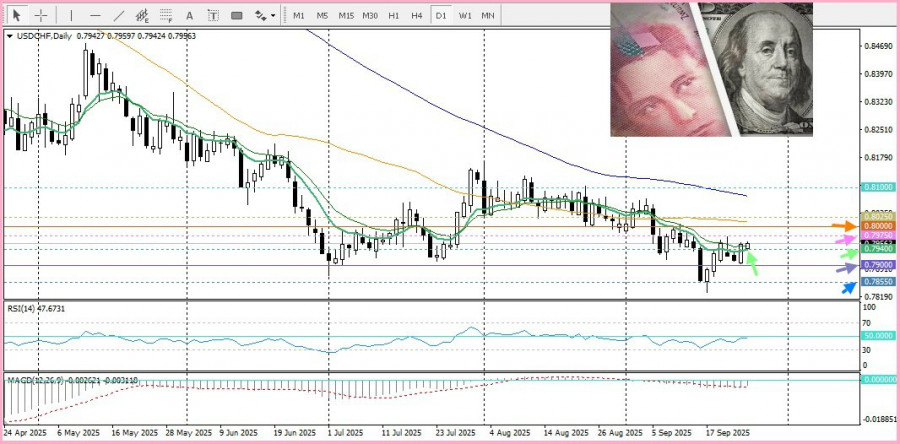Image resolution: width=900 pixels, height=444 pixels.
Task: Choose the Horizontal Line drawing tool
Action: pos(95,15)
